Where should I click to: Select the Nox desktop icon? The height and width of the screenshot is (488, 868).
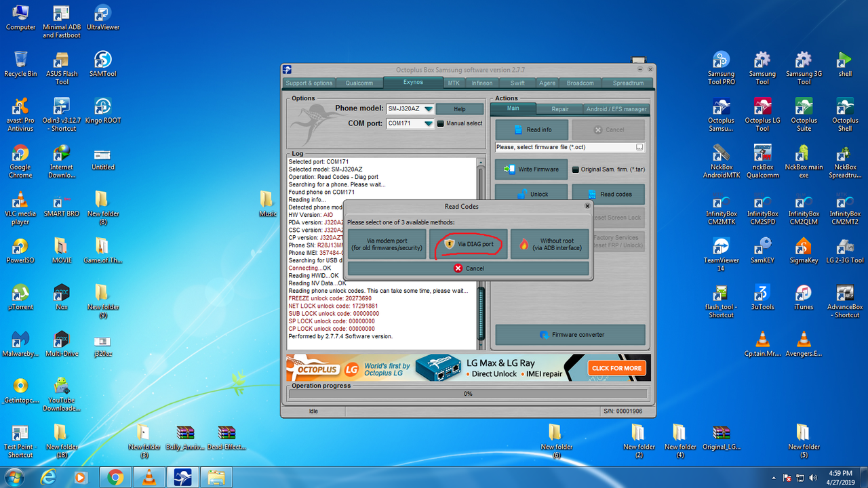(x=62, y=297)
